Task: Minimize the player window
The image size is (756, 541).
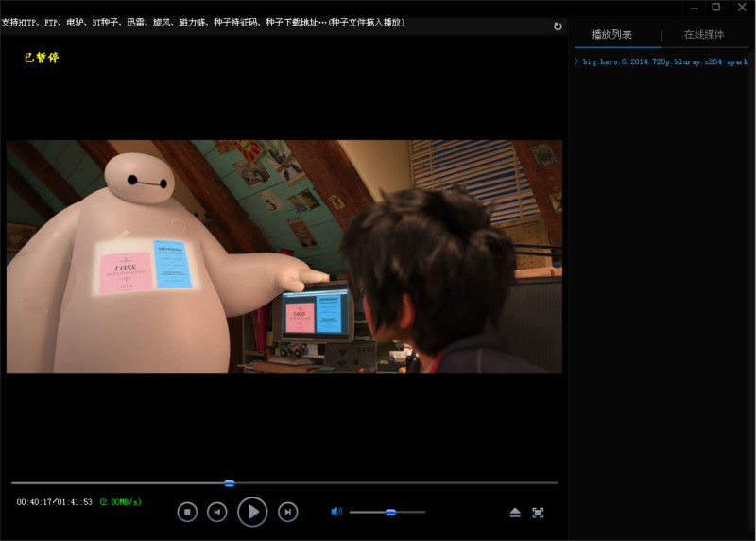Action: tap(694, 8)
